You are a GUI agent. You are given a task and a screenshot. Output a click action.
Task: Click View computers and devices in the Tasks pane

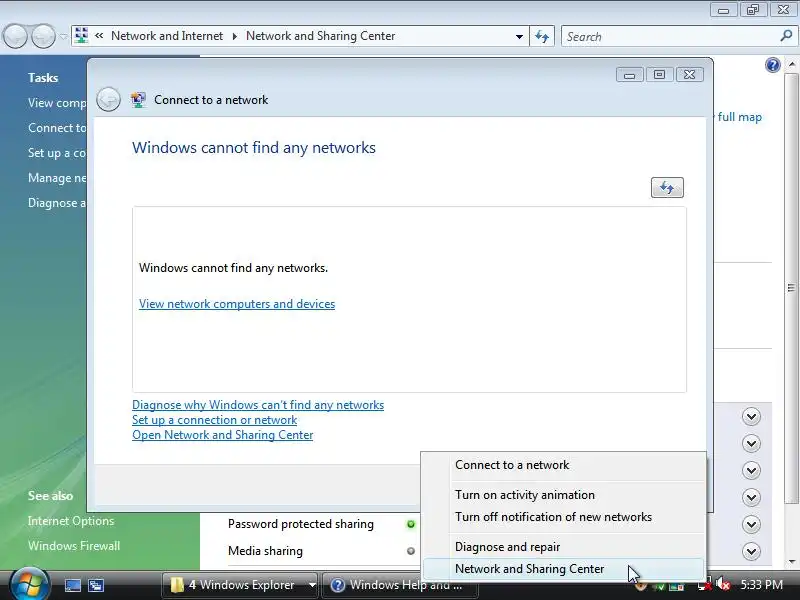tap(57, 103)
